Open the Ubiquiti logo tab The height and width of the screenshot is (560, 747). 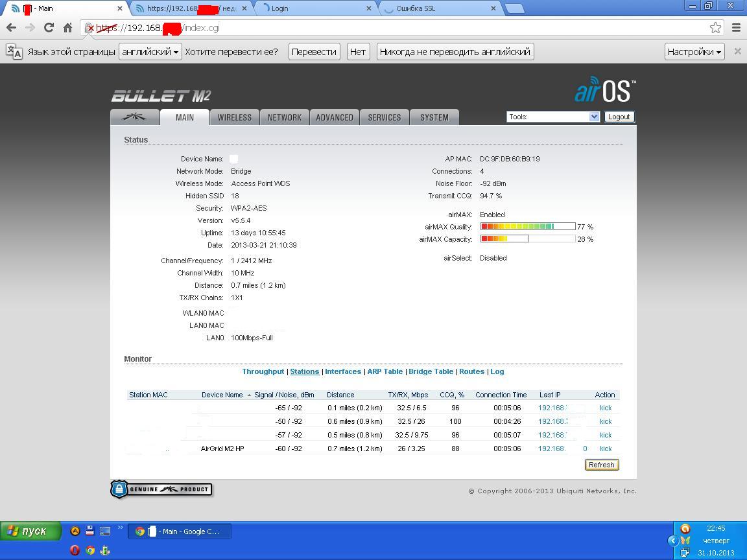point(135,117)
